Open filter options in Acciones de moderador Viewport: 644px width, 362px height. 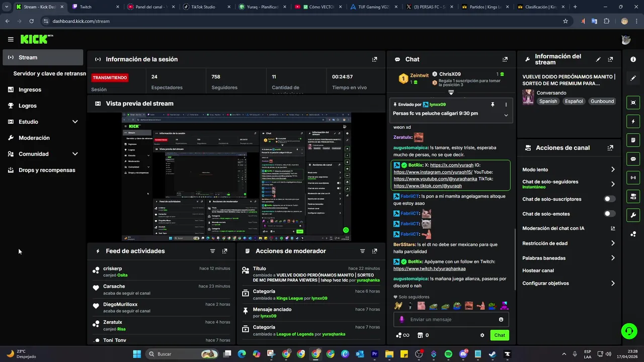point(362,251)
